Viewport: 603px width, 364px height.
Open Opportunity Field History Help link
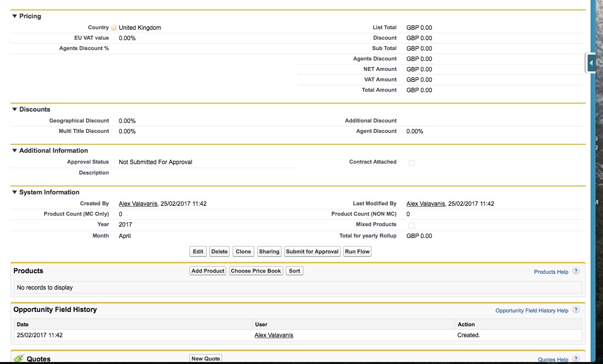(x=532, y=310)
